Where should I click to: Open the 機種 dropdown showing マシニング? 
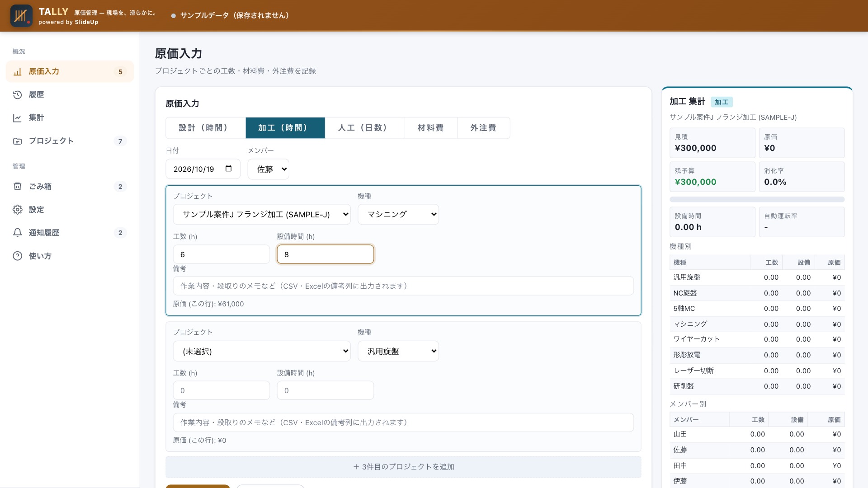coord(398,215)
